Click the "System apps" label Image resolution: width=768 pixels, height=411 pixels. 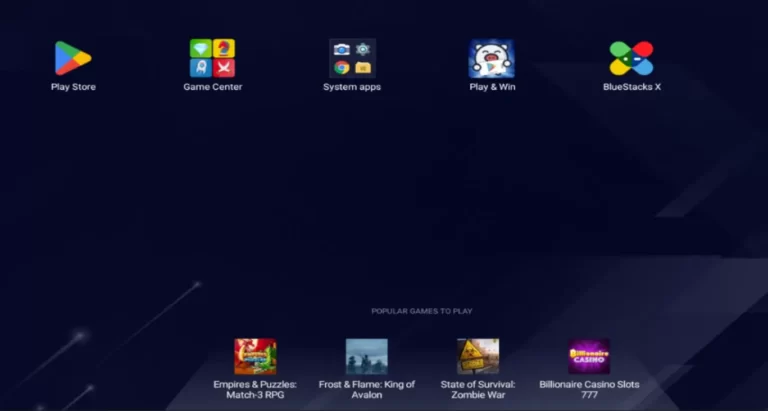tap(352, 87)
